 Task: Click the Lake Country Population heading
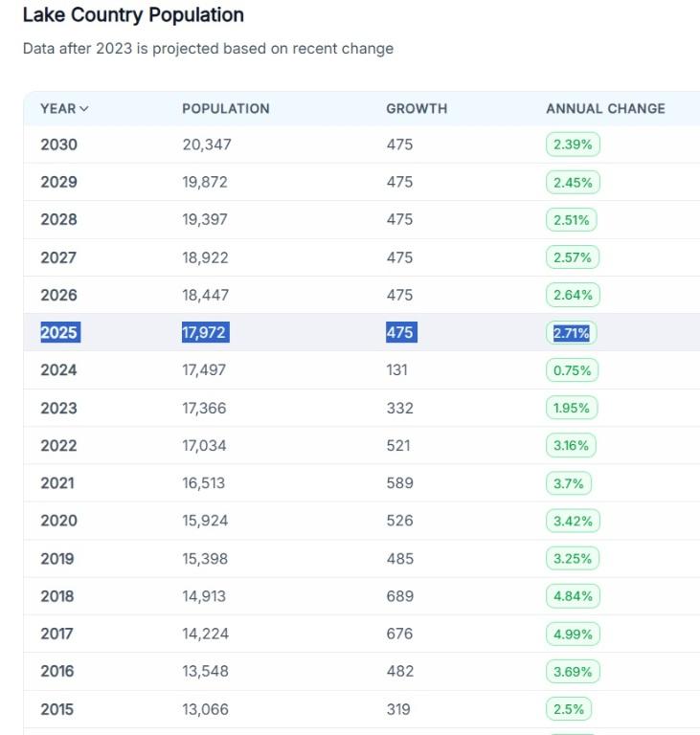(133, 15)
